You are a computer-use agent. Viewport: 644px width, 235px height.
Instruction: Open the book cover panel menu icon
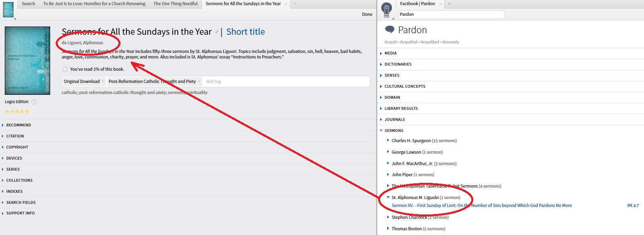(x=8, y=10)
